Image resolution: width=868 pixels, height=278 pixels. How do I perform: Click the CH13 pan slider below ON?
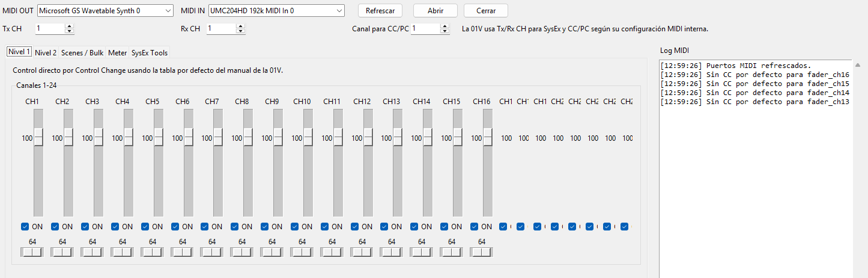tap(392, 253)
